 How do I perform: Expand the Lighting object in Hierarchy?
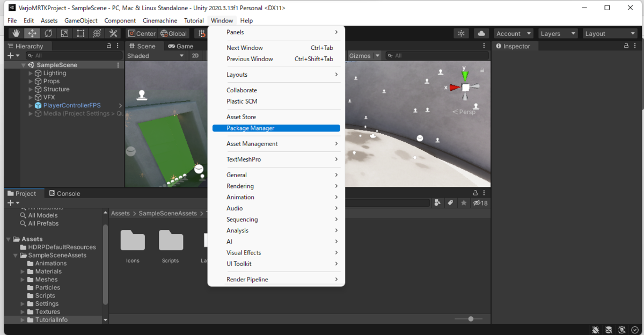(x=31, y=73)
